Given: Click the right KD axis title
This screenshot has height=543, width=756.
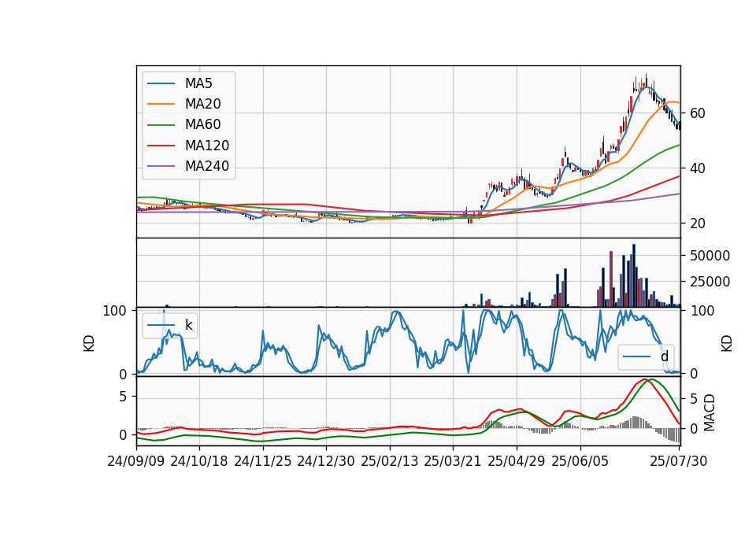Looking at the screenshot, I should coord(727,344).
